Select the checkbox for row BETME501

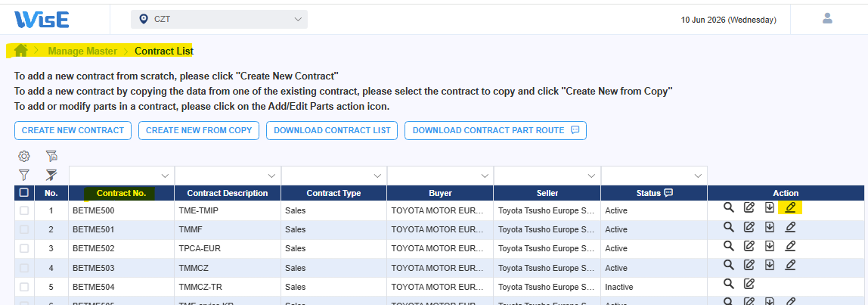point(23,229)
